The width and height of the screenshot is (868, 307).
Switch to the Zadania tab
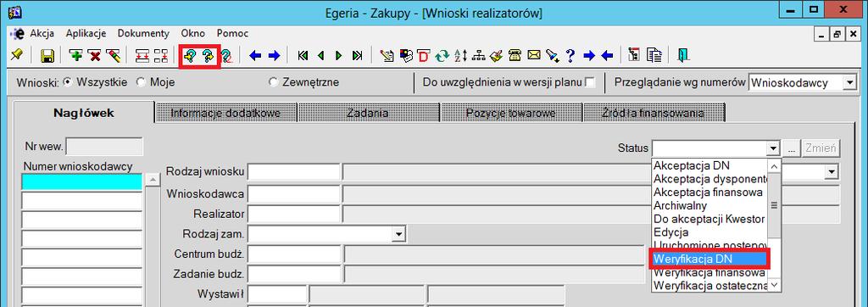point(368,113)
